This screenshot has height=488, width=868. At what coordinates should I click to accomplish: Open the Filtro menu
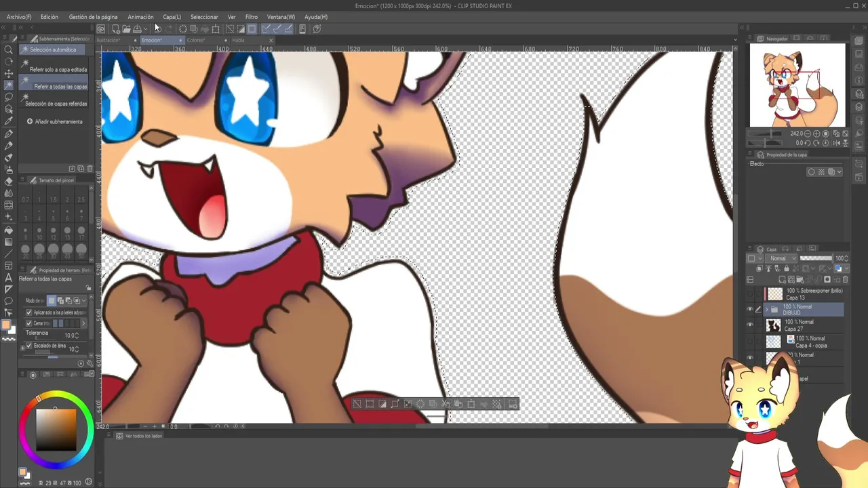click(x=252, y=17)
